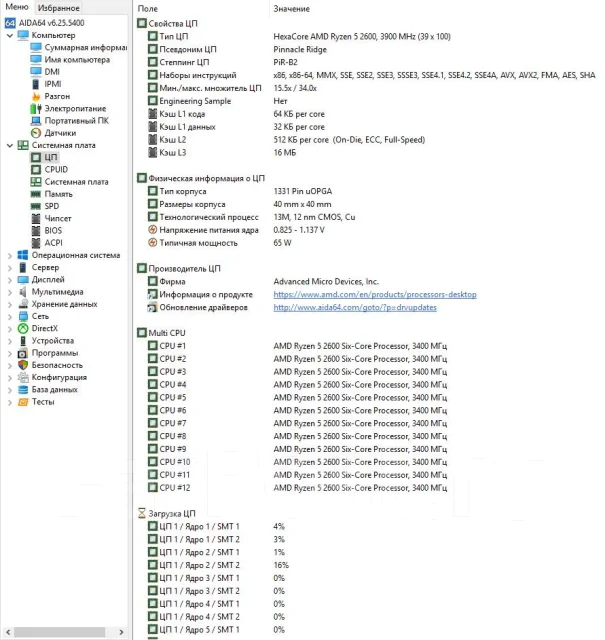Select the Технологический процесс row
The height and width of the screenshot is (640, 605).
pos(251,217)
